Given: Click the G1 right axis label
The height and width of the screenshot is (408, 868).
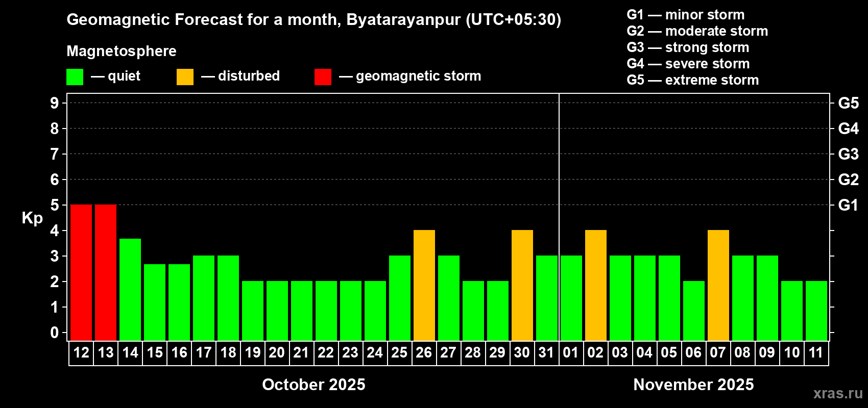Looking at the screenshot, I should point(849,205).
